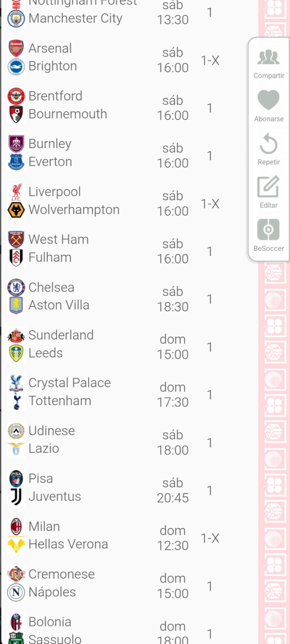Screen dimensions: 290x644
Task: Click the Chelsea club badge
Action: coord(16,287)
